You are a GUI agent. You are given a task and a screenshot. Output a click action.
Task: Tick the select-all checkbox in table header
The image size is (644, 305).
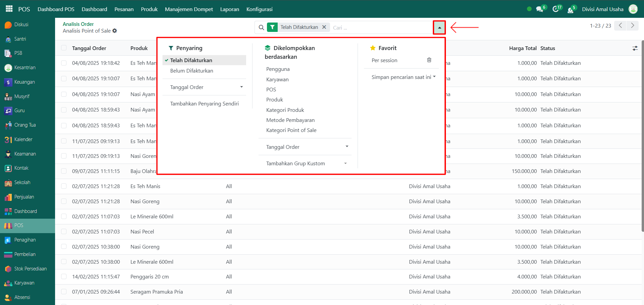(64, 48)
